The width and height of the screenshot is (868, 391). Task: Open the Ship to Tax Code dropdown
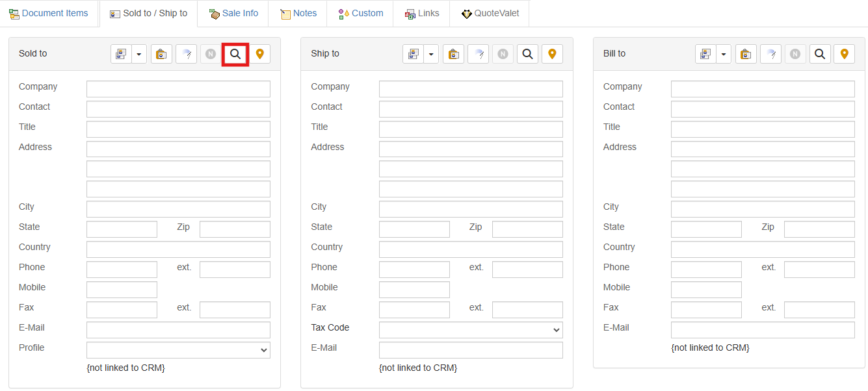(x=471, y=330)
